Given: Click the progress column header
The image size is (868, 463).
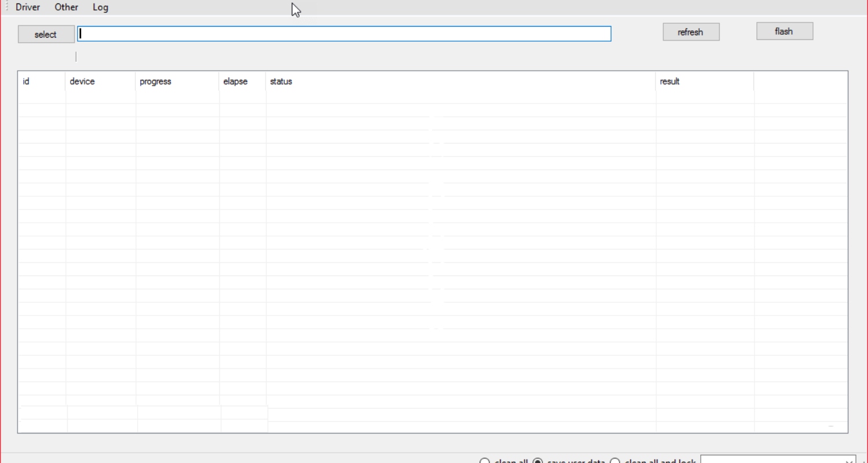Looking at the screenshot, I should (x=177, y=81).
